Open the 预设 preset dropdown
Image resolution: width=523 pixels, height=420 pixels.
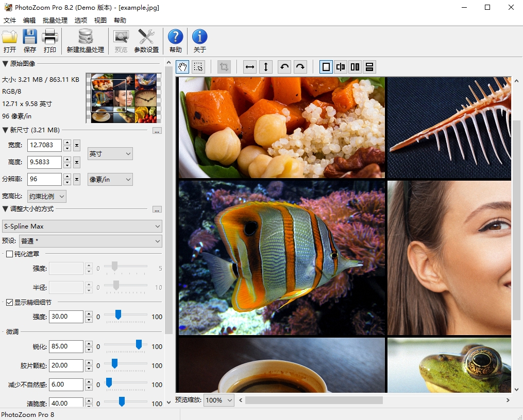[x=91, y=241]
